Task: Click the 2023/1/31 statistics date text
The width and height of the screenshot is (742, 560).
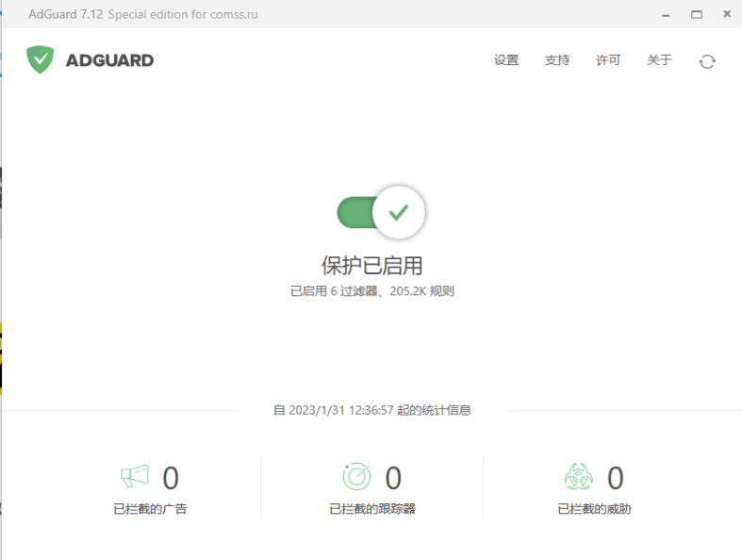Action: [372, 410]
